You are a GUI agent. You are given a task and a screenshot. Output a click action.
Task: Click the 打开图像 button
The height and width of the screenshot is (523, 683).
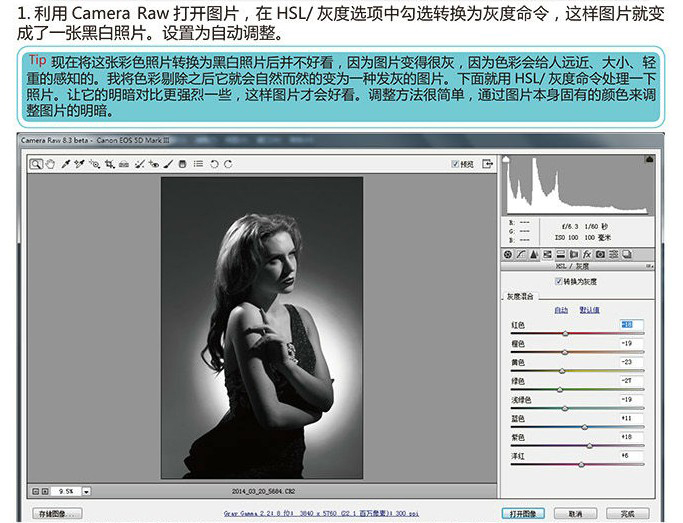tap(523, 514)
